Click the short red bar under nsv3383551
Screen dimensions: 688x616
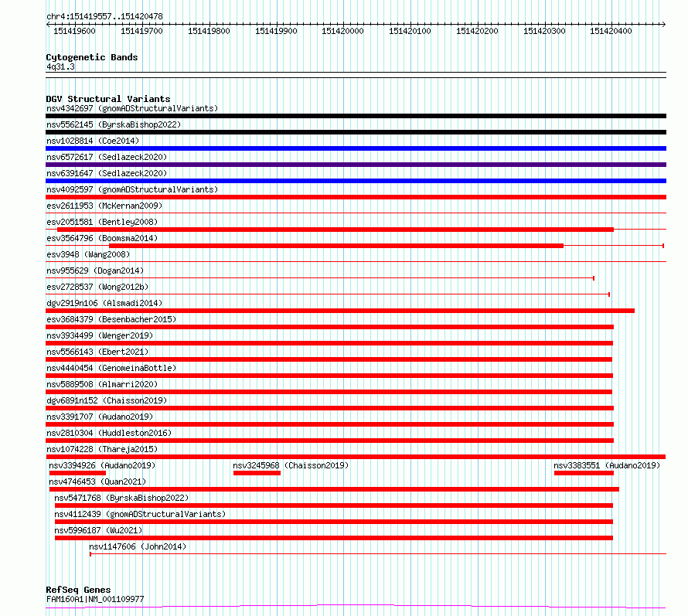click(584, 473)
